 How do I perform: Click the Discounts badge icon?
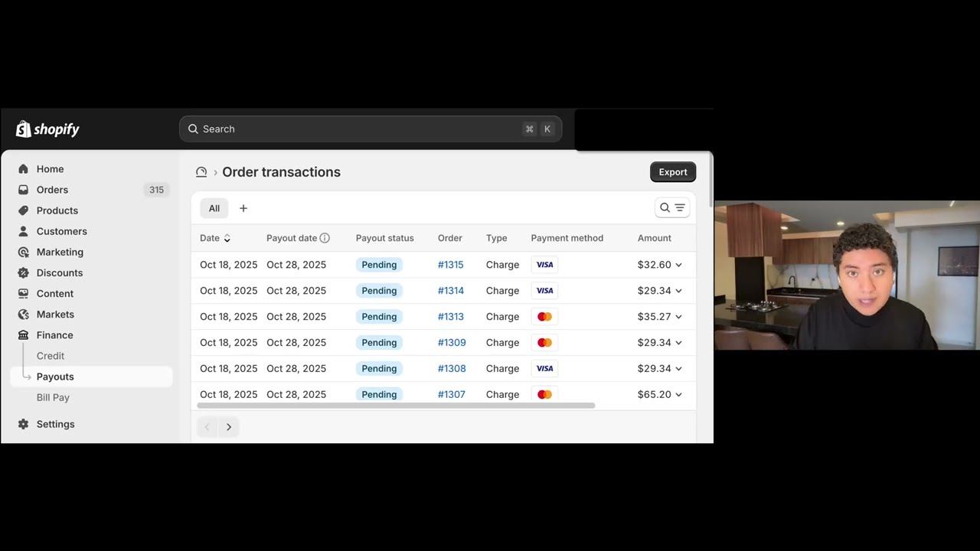(23, 272)
